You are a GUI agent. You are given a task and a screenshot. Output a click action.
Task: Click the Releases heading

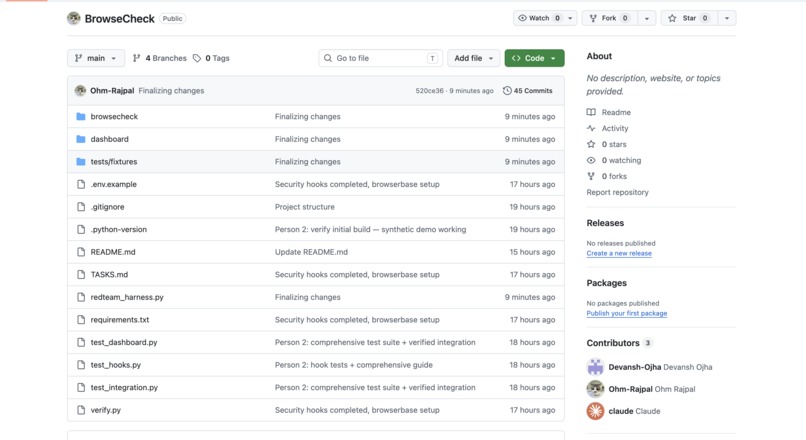point(605,223)
